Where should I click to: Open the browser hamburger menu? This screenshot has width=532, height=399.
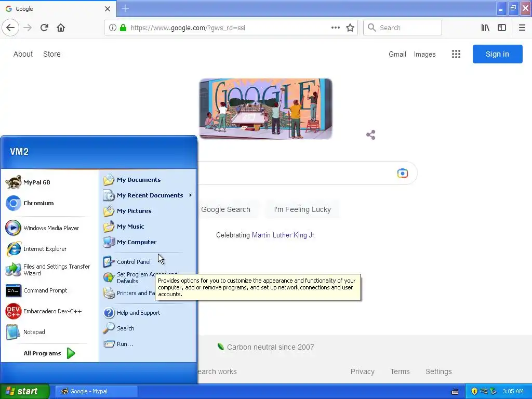pos(522,28)
